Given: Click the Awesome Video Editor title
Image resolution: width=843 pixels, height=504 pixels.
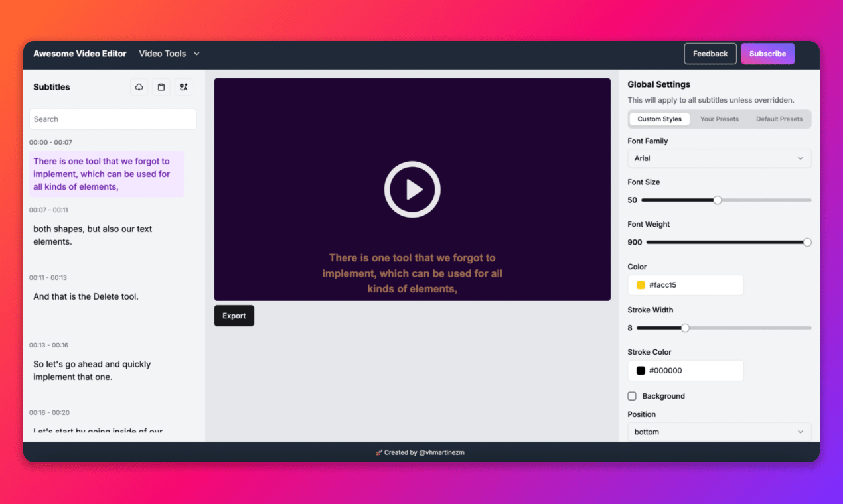Looking at the screenshot, I should [80, 54].
